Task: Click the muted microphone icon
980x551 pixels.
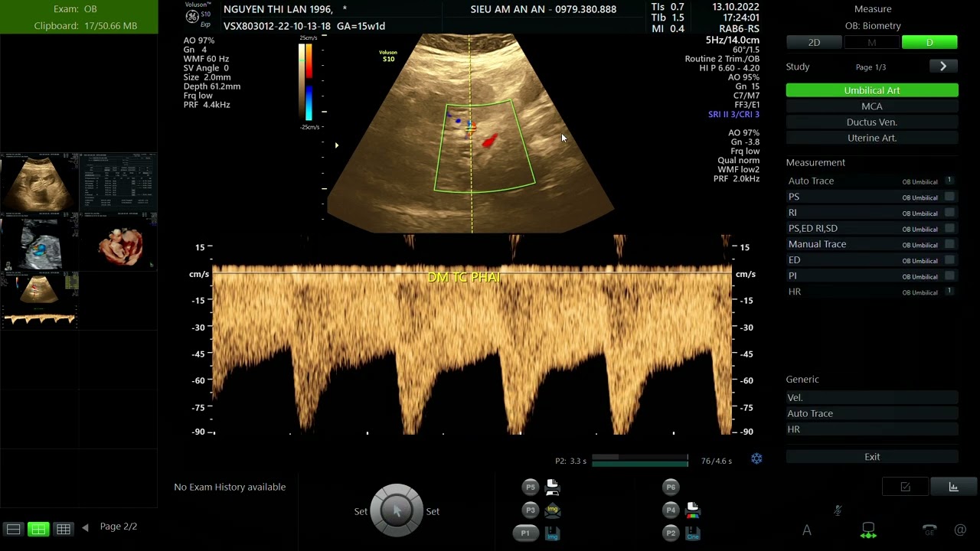Action: (x=838, y=510)
